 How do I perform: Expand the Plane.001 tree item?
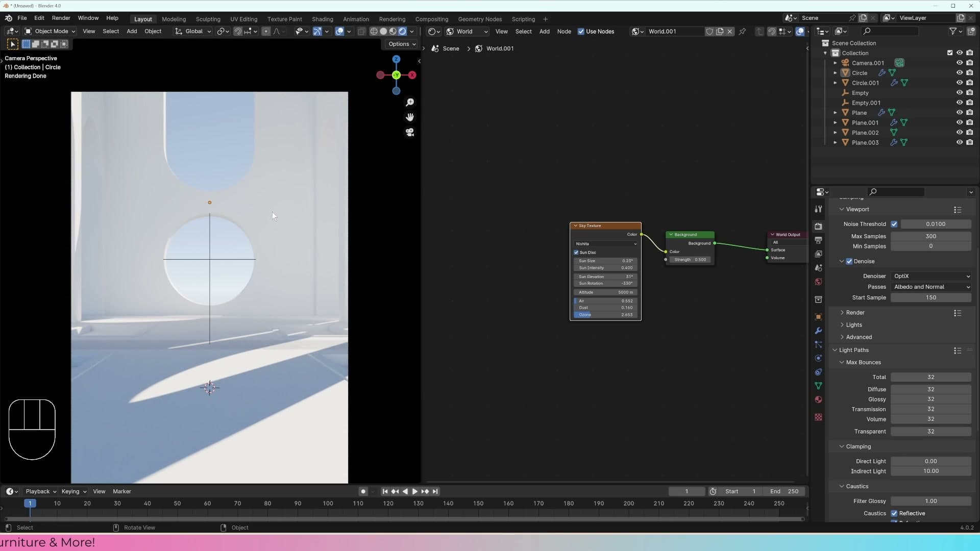pos(835,122)
